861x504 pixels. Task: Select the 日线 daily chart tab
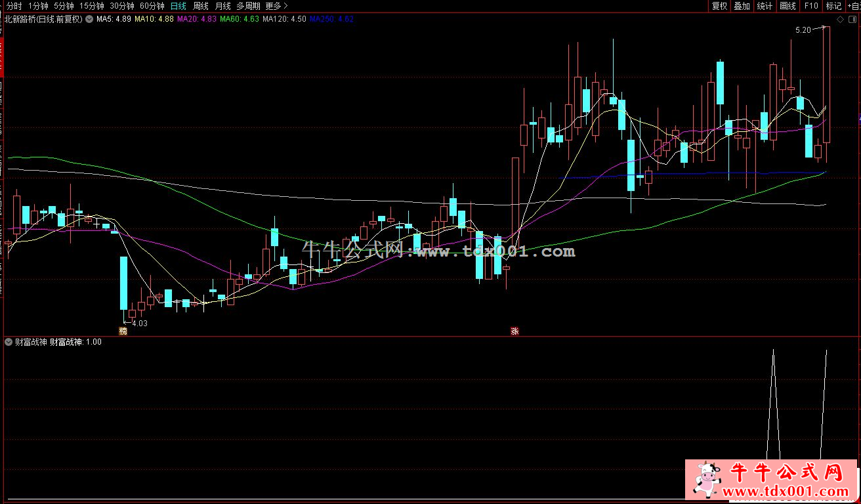point(178,6)
